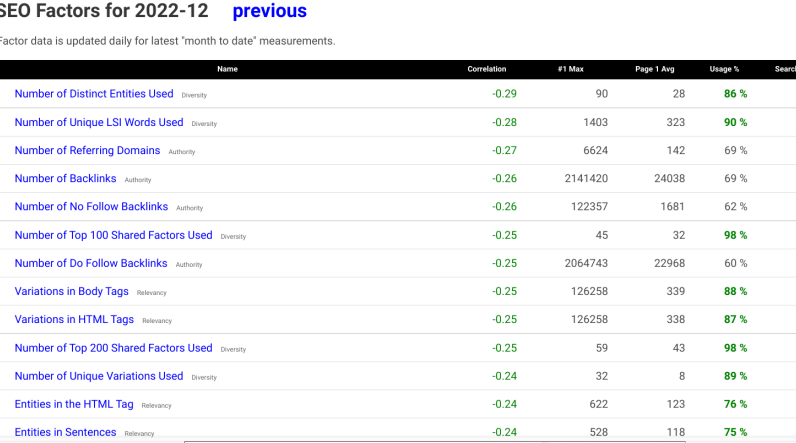The image size is (796, 443).
Task: Open Number of Unique LSI Words Used
Action: click(x=99, y=122)
